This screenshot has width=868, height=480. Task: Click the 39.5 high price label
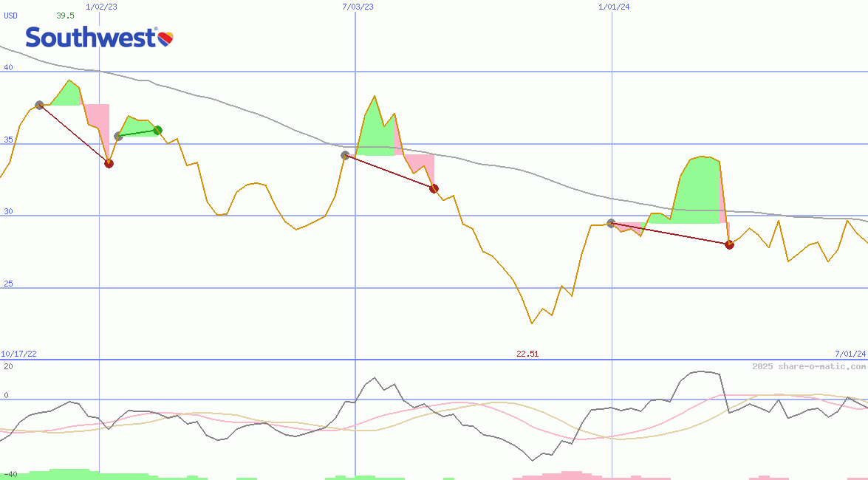click(x=65, y=16)
